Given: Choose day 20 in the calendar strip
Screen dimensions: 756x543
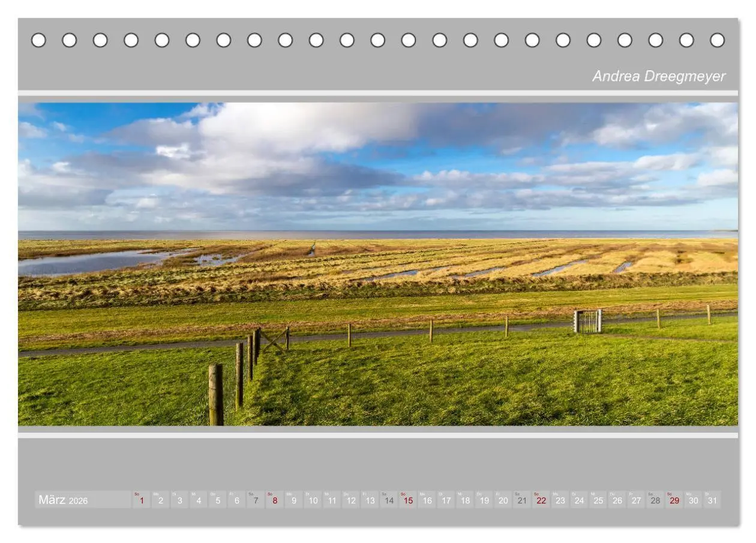Looking at the screenshot, I should tap(503, 500).
